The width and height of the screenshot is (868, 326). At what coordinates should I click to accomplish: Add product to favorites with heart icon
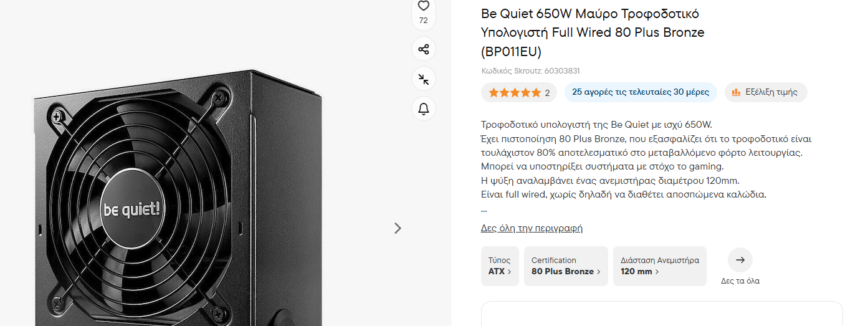click(424, 6)
